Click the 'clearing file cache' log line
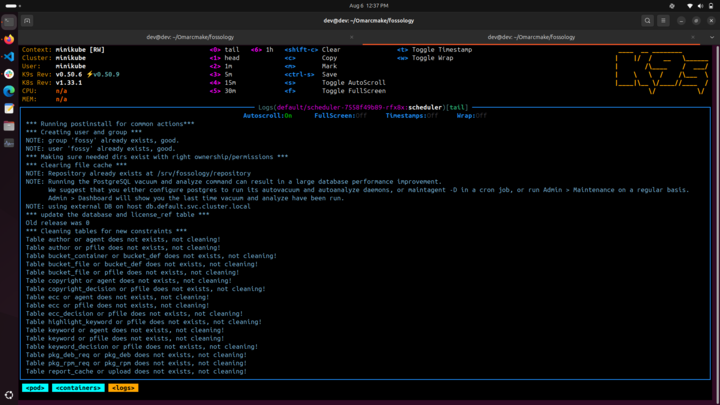Image resolution: width=720 pixels, height=405 pixels. (76, 165)
